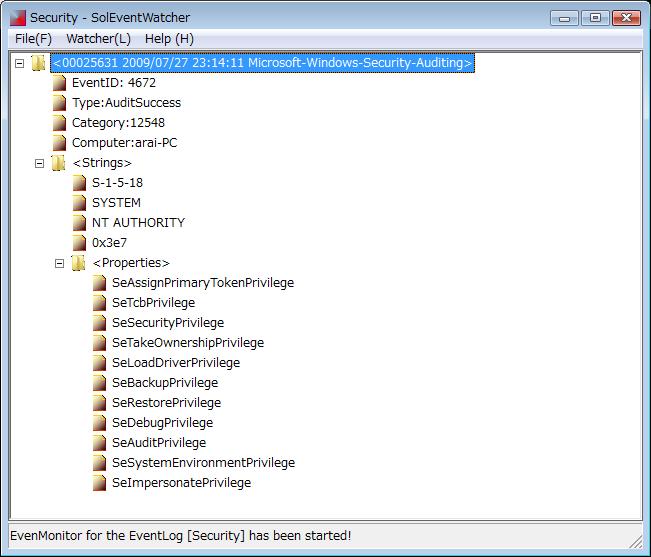Select the <Properties> label
Screen dimensions: 651x557
click(131, 263)
